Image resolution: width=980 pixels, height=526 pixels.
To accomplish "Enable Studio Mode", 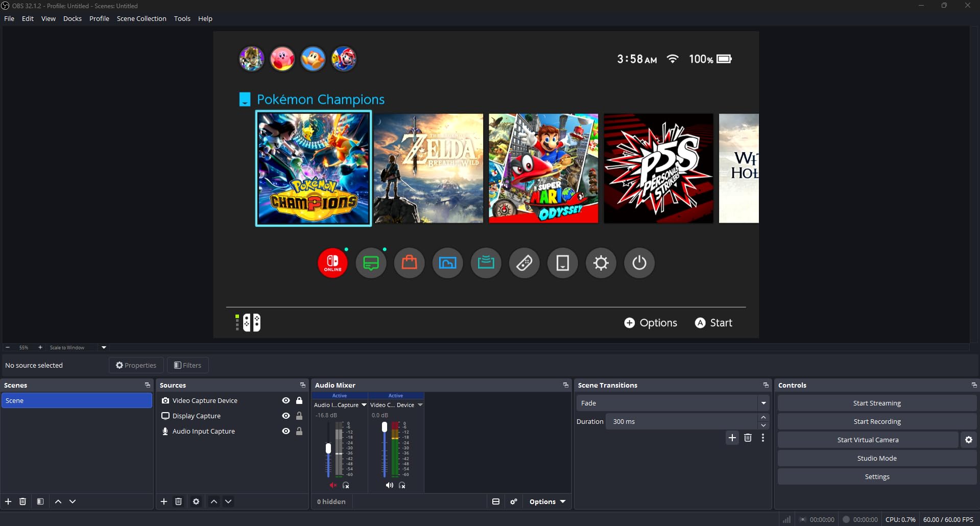I will (x=877, y=458).
